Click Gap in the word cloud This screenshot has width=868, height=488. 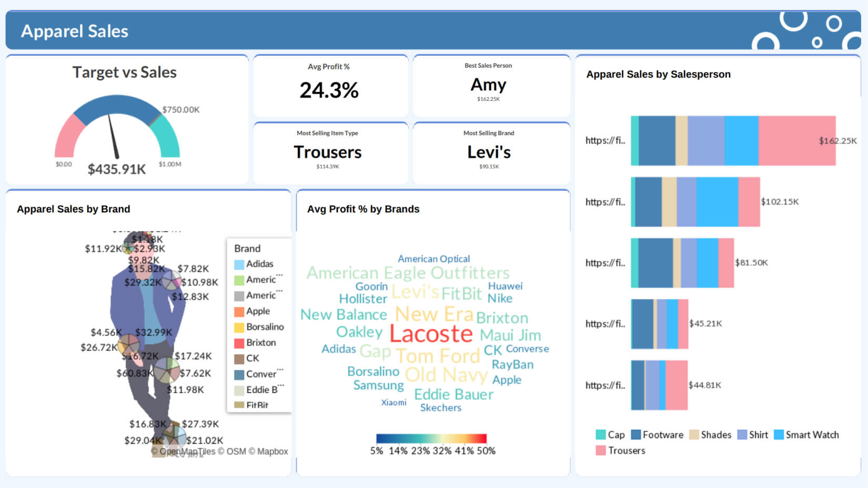point(375,351)
